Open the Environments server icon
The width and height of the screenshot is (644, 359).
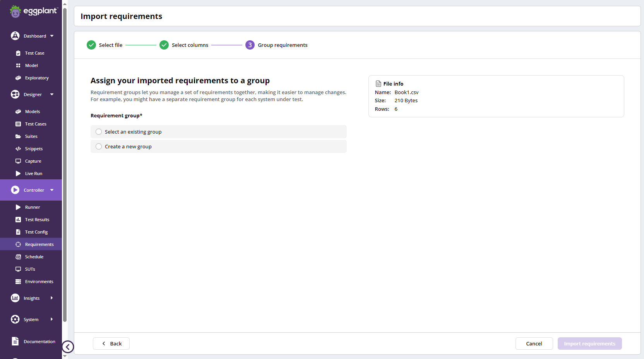[x=18, y=282]
